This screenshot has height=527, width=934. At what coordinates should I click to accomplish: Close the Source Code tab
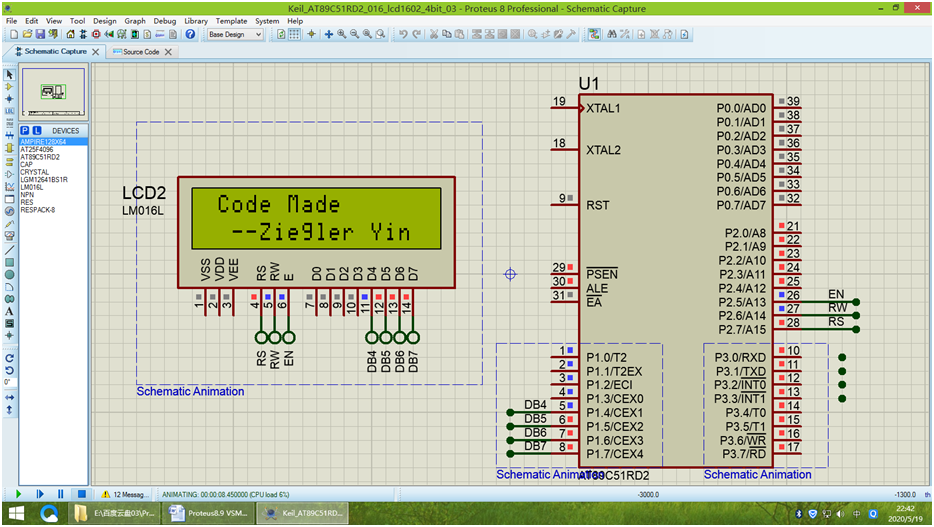coord(168,52)
